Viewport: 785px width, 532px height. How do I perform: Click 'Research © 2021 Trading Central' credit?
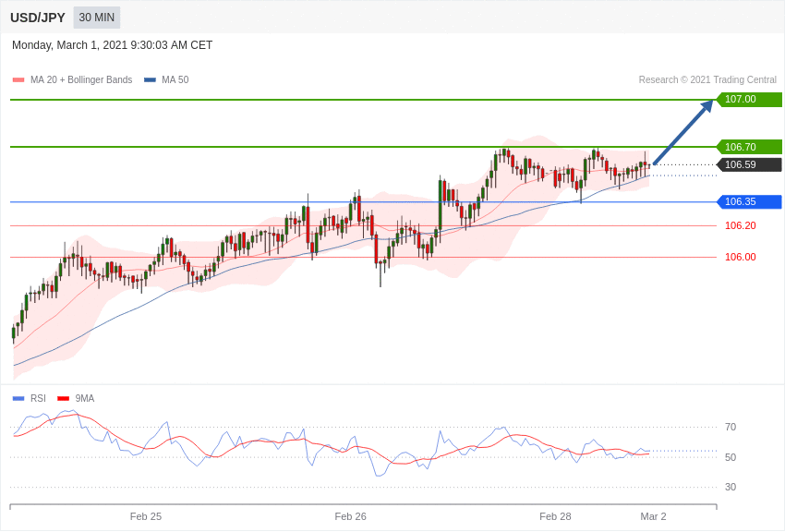(x=707, y=79)
